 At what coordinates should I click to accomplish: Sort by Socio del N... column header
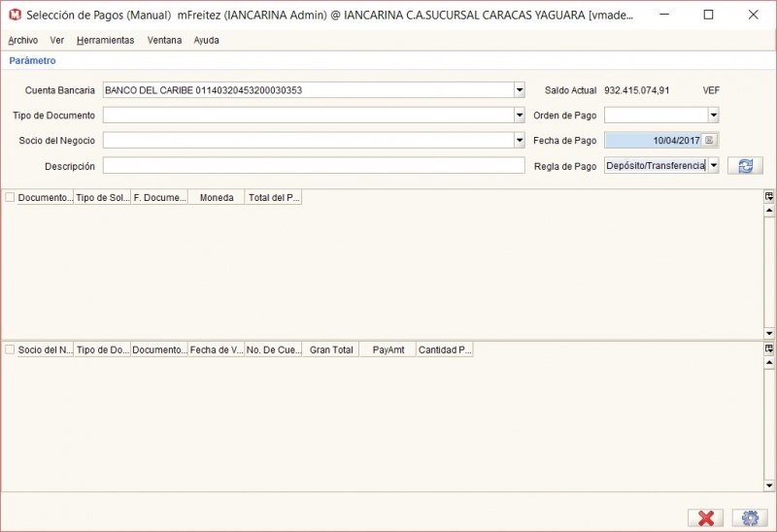(45, 349)
